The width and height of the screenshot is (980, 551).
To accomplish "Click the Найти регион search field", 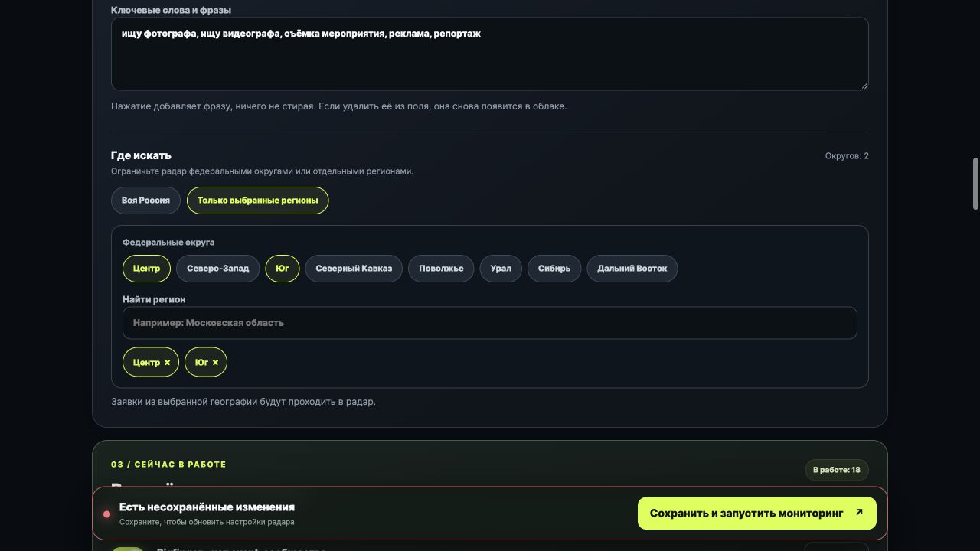I will pos(489,323).
